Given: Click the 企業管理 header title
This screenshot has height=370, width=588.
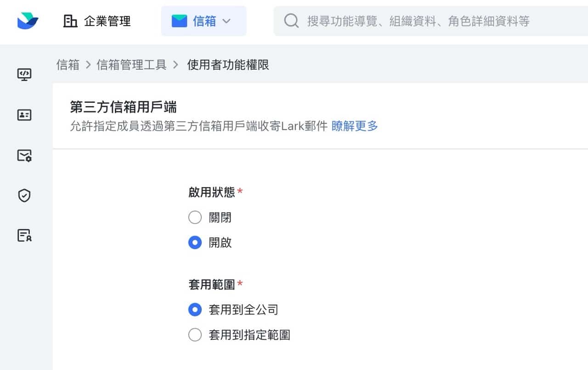Looking at the screenshot, I should click(107, 21).
